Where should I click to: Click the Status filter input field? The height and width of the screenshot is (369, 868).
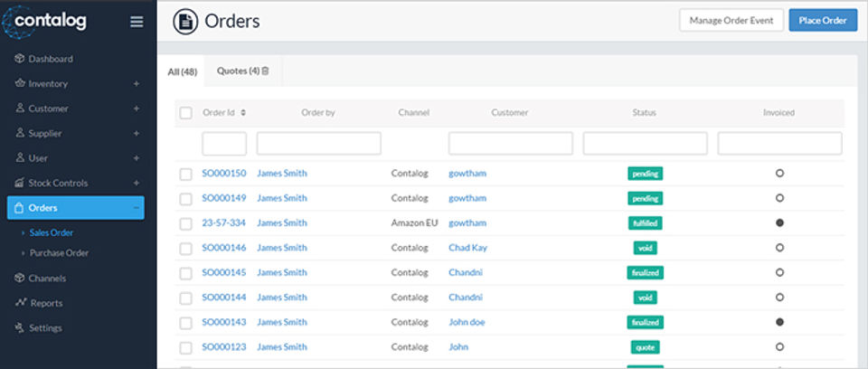pyautogui.click(x=645, y=143)
